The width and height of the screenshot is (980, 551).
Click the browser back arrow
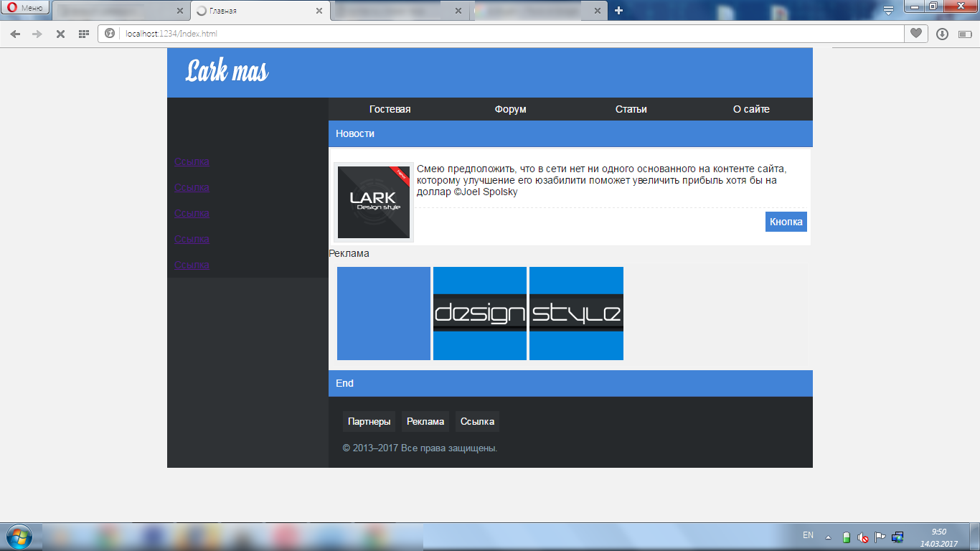click(15, 34)
